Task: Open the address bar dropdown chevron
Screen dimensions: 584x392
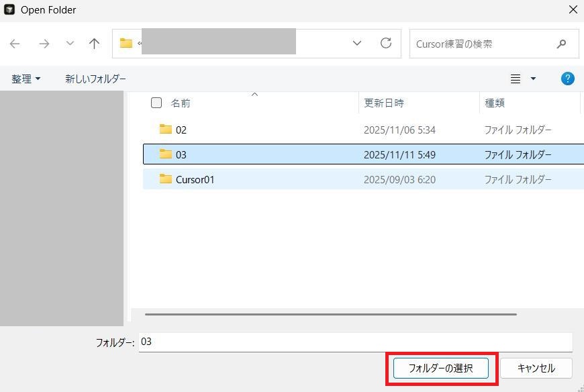Action: pos(356,44)
